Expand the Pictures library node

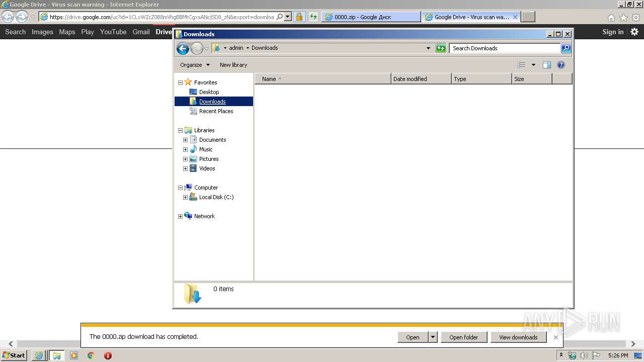[x=185, y=159]
